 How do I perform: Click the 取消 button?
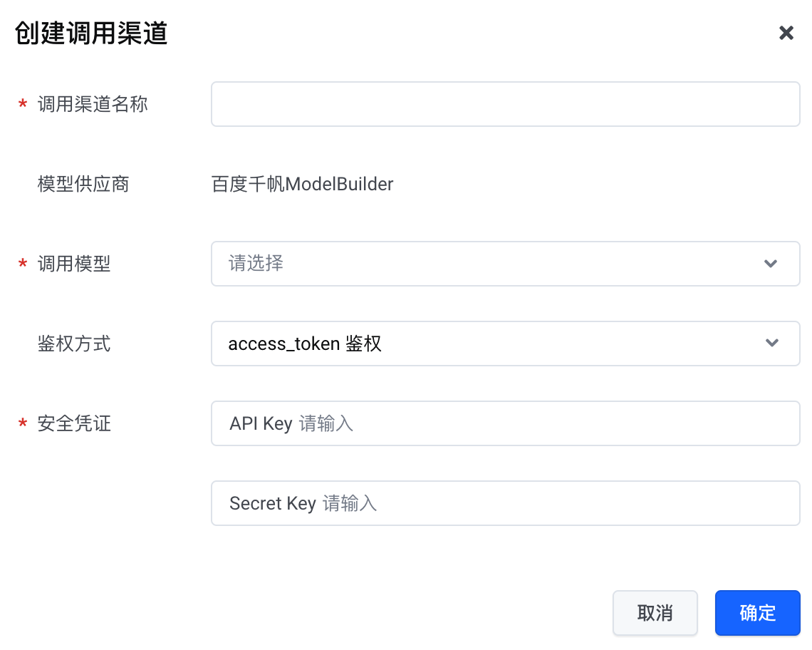[x=655, y=613]
